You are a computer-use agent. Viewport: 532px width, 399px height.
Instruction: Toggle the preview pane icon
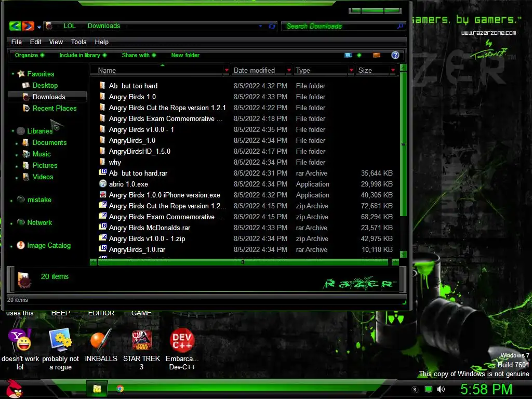pos(377,55)
